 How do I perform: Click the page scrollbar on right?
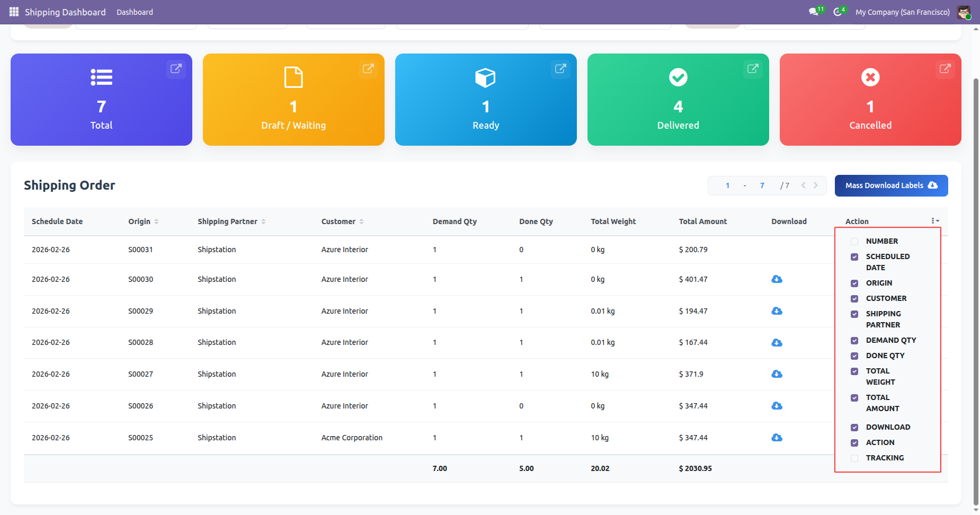point(976,265)
